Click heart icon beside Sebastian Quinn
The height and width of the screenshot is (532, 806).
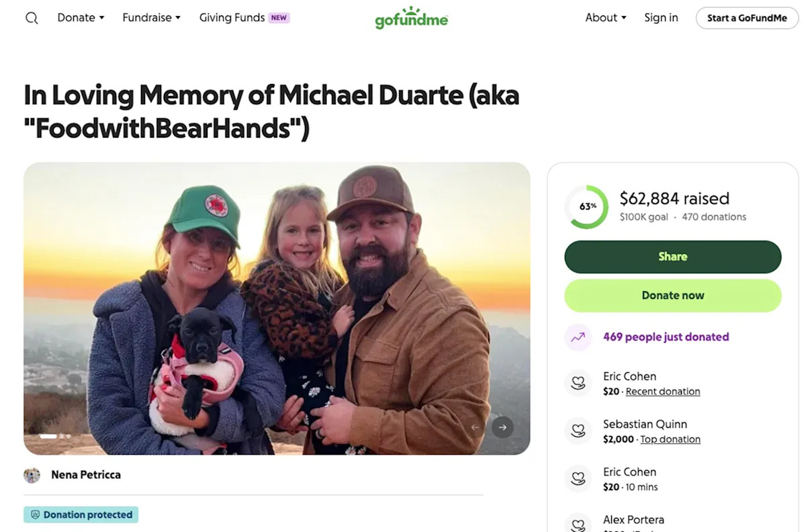pyautogui.click(x=578, y=431)
